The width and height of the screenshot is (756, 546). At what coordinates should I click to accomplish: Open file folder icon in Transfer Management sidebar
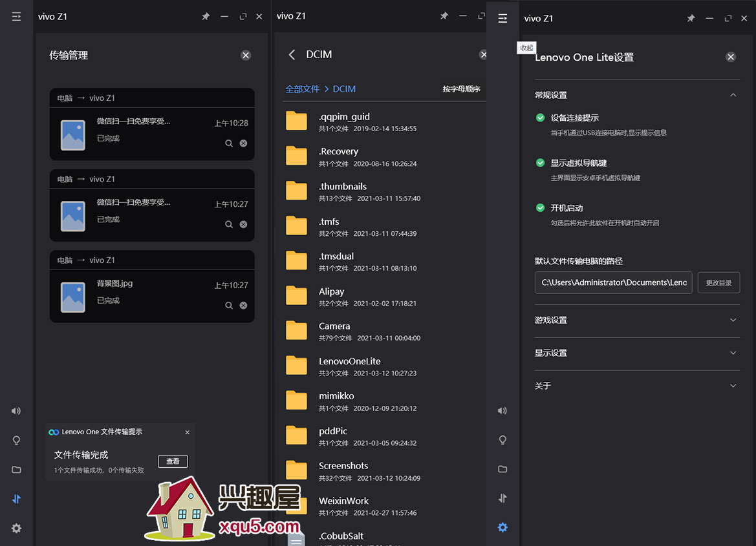16,470
